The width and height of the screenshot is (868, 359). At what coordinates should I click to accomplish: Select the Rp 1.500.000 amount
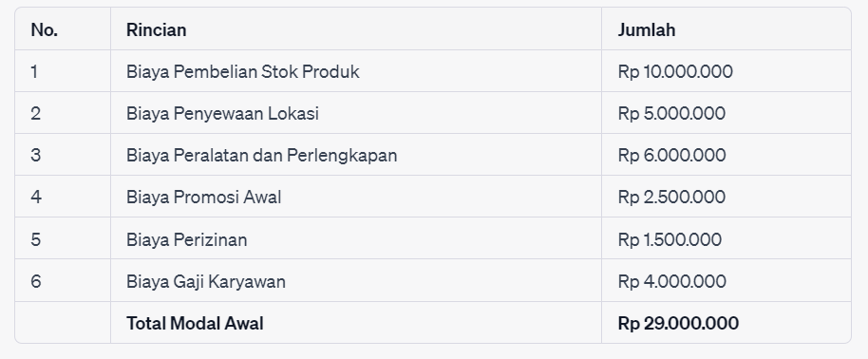tap(670, 238)
